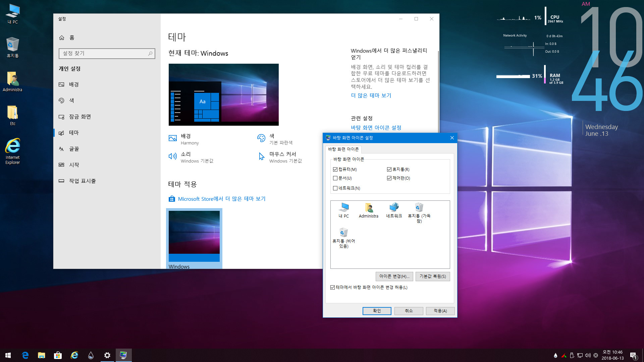Open the 내 PC desktop icon
The width and height of the screenshot is (644, 362).
point(13,14)
